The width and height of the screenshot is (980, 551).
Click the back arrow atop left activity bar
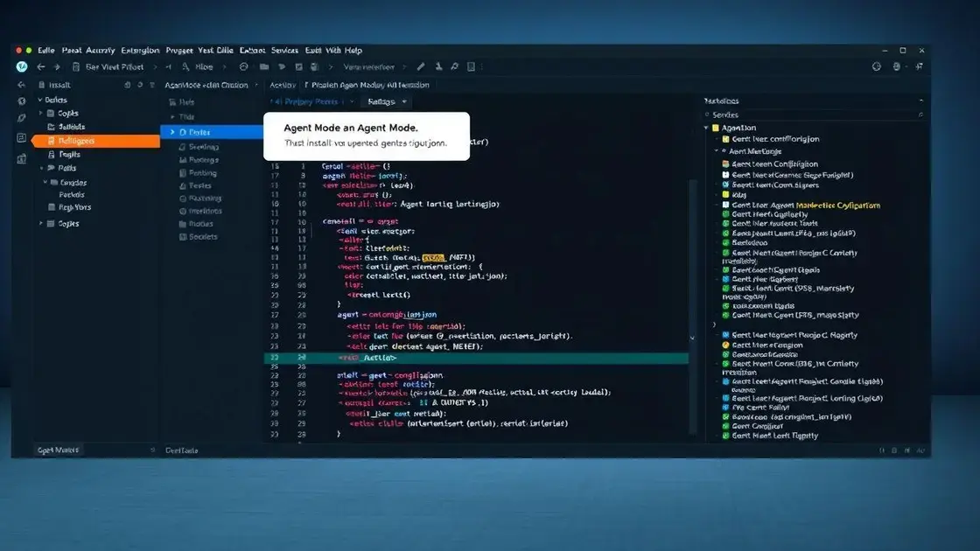click(x=22, y=85)
